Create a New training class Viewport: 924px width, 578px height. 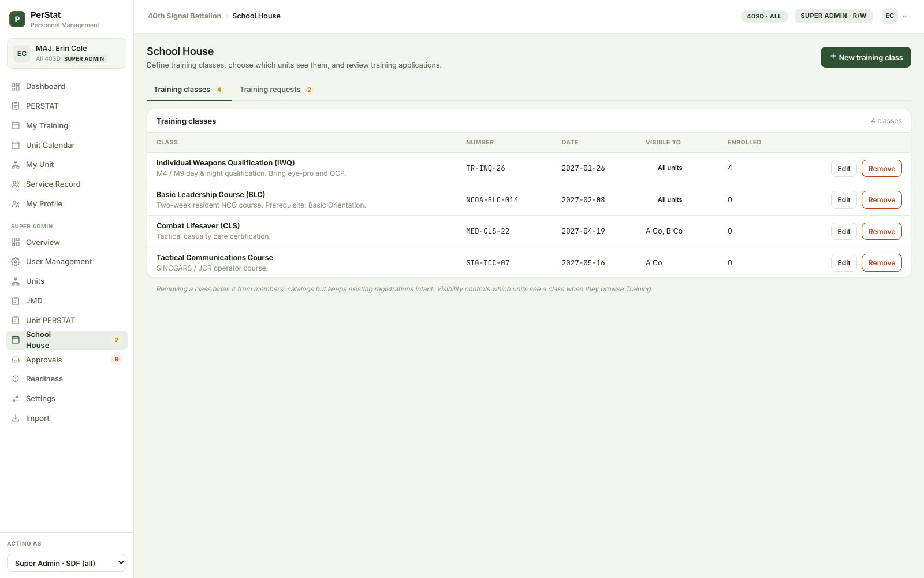[x=866, y=57]
